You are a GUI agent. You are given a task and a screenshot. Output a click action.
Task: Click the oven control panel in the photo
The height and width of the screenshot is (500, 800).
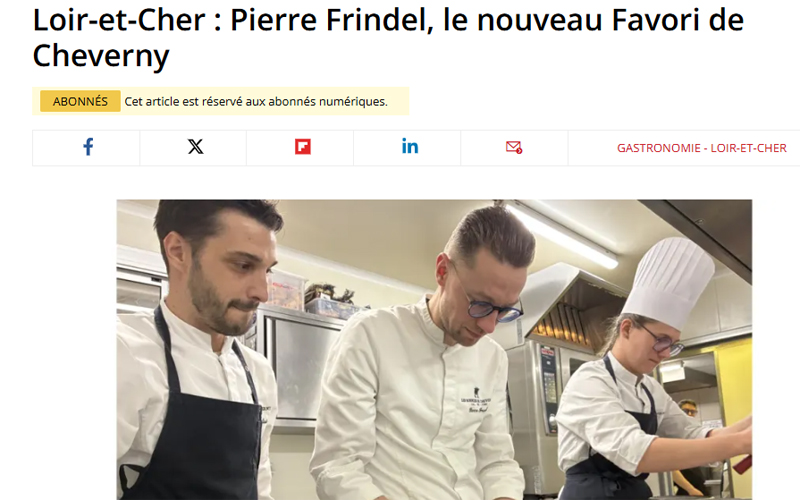tap(548, 388)
